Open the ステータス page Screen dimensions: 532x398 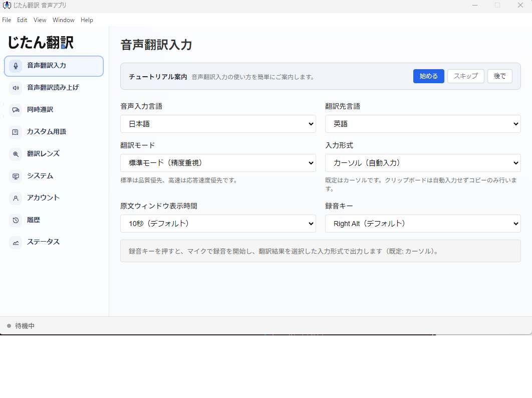pos(54,243)
